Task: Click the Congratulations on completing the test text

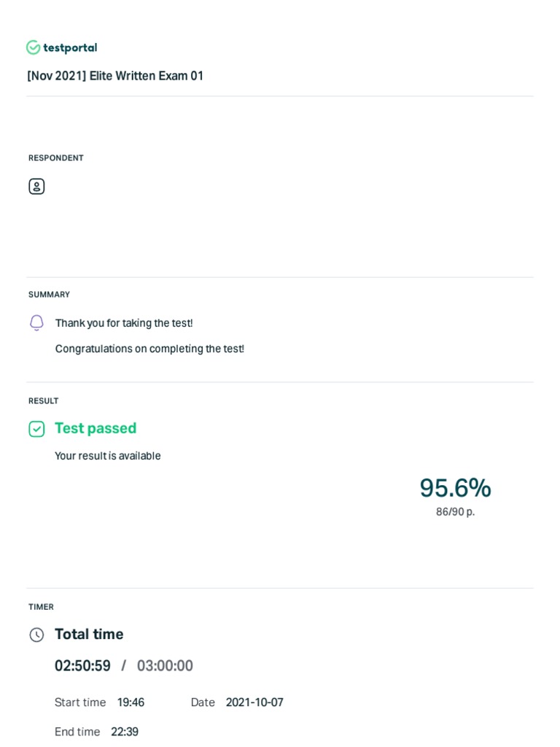Action: tap(149, 349)
